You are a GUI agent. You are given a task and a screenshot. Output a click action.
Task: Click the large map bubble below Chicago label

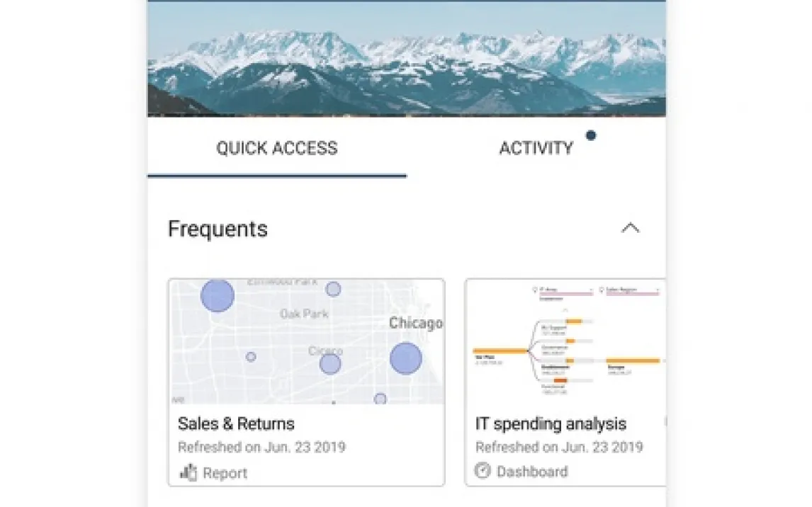coord(405,358)
